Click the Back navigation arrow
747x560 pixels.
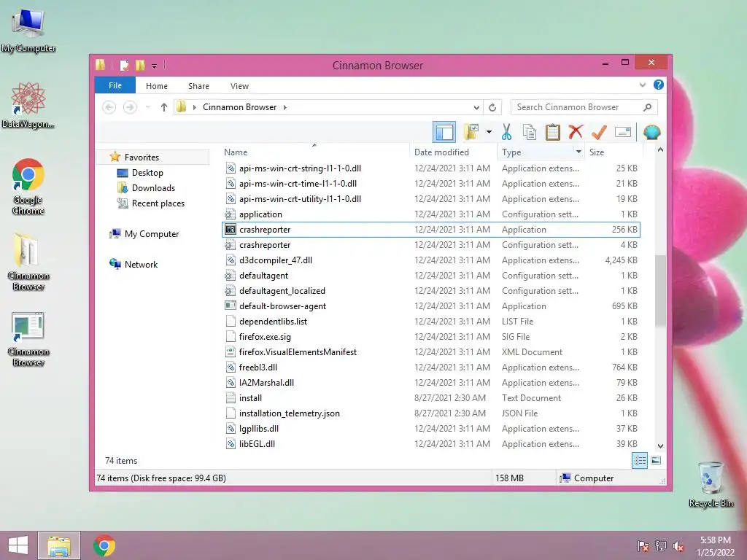click(109, 107)
